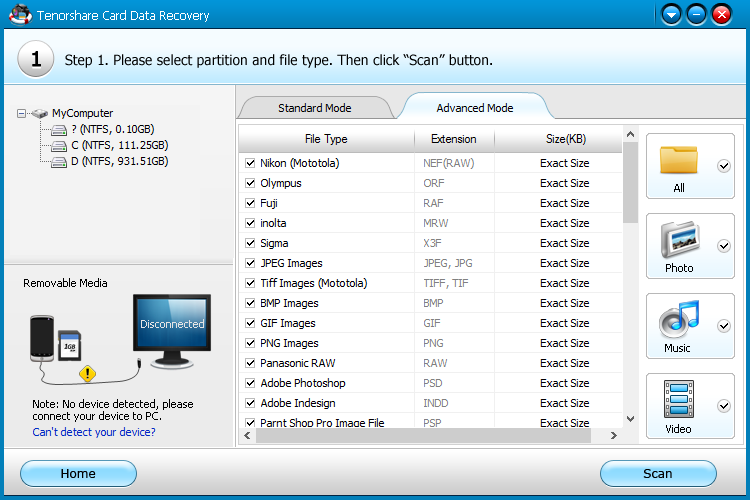Select the D (NTFS, 931.51GB) partition
The image size is (750, 500).
tap(120, 162)
